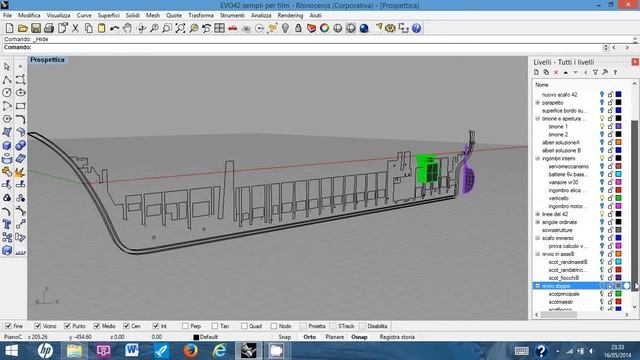This screenshot has height=360, width=640.
Task: Open the color wheel icon in toolbar
Action: click(x=324, y=28)
